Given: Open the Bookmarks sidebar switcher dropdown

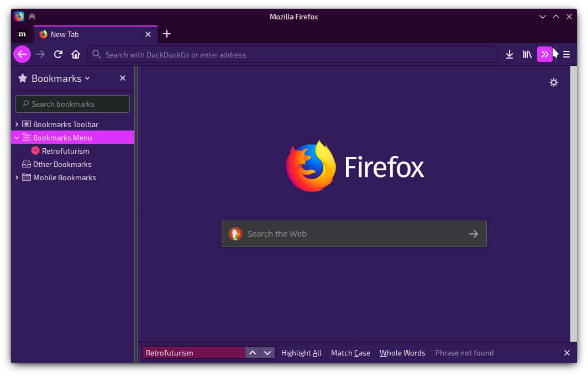Looking at the screenshot, I should (x=61, y=78).
